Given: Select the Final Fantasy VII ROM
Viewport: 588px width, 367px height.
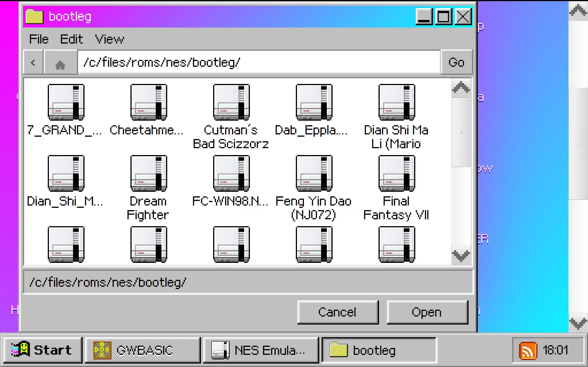Looking at the screenshot, I should pyautogui.click(x=396, y=173).
